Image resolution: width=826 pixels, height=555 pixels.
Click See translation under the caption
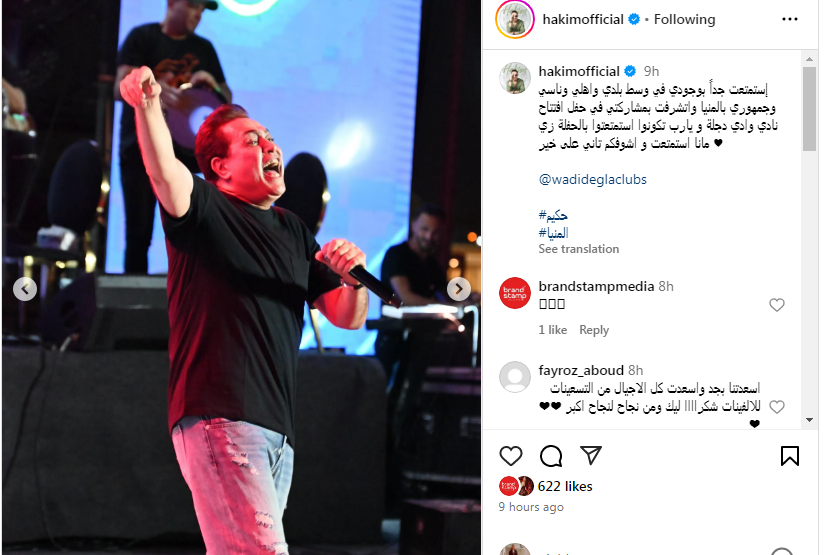point(578,249)
